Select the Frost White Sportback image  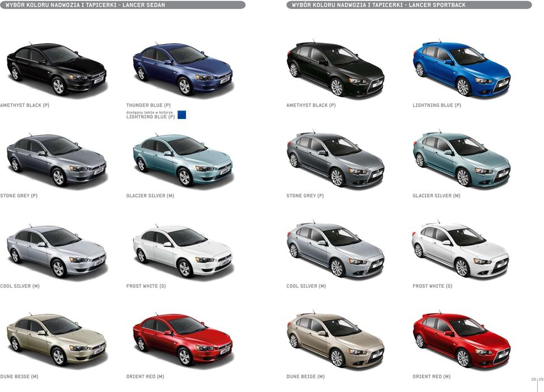[461, 250]
